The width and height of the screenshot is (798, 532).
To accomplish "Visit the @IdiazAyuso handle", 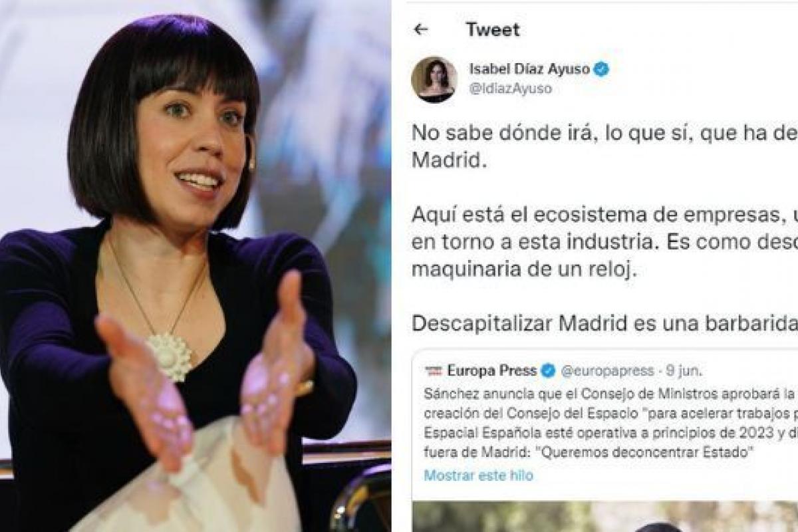I will pyautogui.click(x=510, y=88).
